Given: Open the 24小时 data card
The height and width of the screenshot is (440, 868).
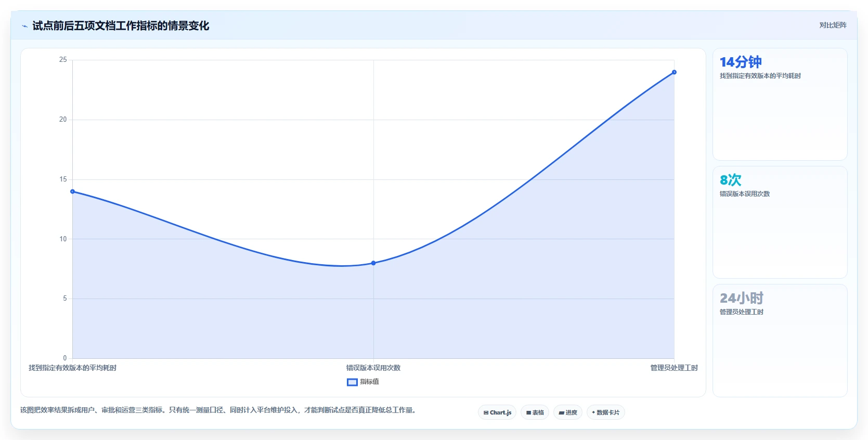Looking at the screenshot, I should [780, 340].
